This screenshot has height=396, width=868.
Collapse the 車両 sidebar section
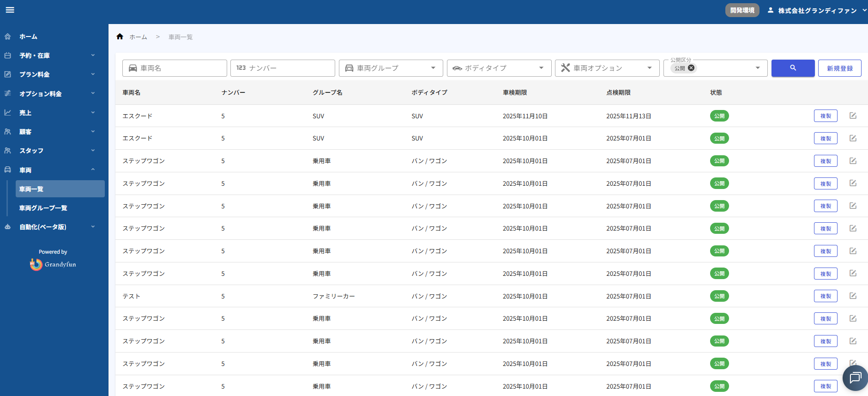93,170
